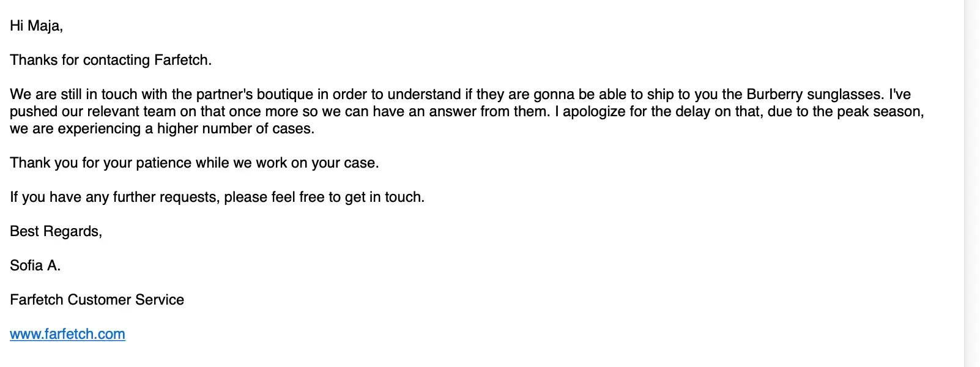Image resolution: width=980 pixels, height=367 pixels.
Task: Click the word "Maja" in the greeting
Action: (x=45, y=26)
